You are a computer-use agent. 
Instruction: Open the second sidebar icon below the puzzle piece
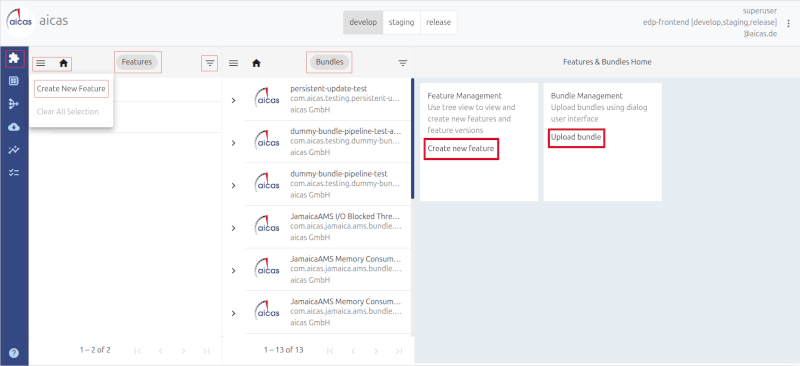(14, 81)
